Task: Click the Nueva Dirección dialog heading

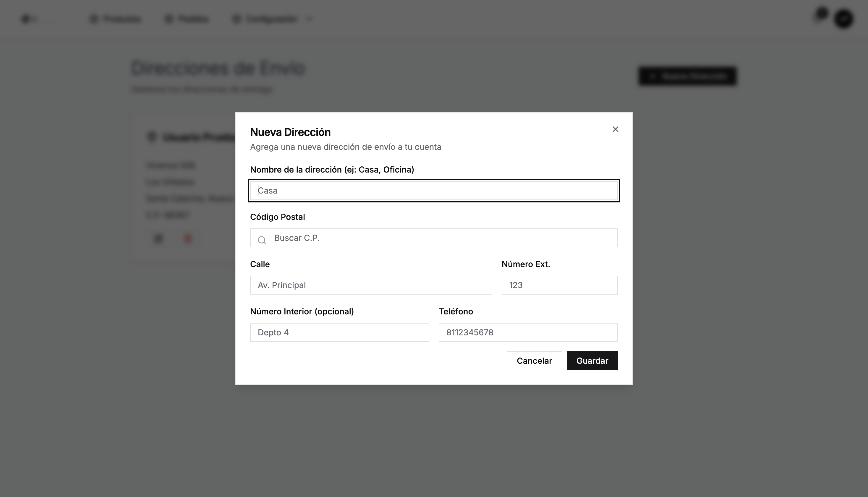Action: [x=290, y=132]
